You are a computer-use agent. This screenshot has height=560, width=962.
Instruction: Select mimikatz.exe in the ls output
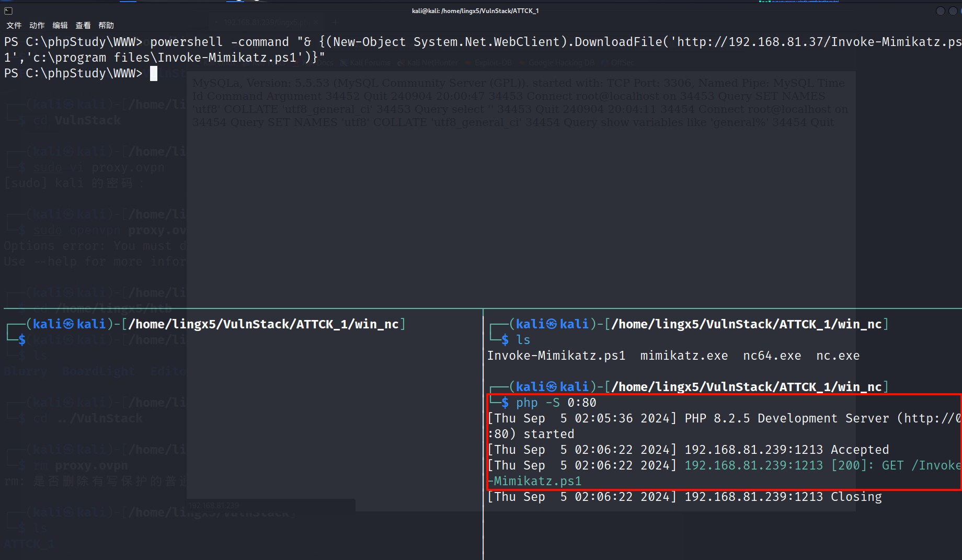(684, 356)
